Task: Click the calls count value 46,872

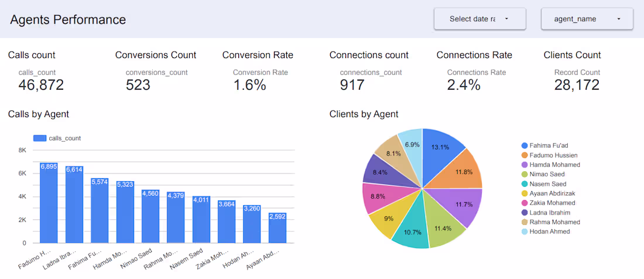Action: pos(41,84)
